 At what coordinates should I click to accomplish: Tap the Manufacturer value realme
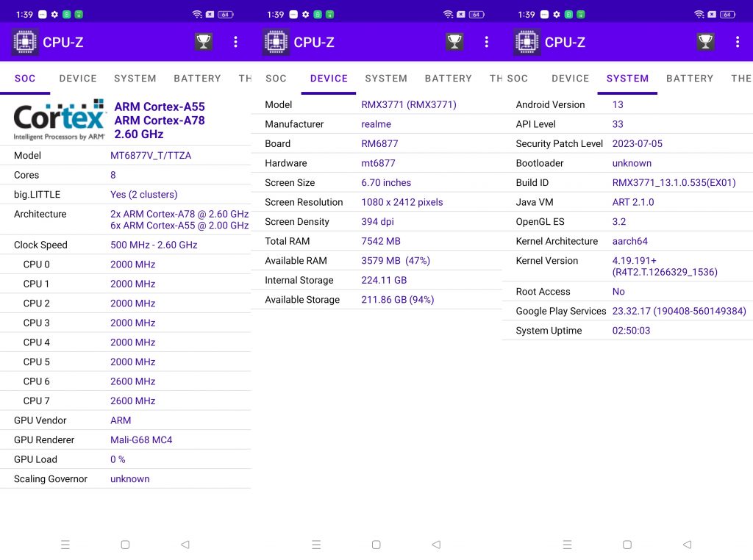pyautogui.click(x=376, y=124)
